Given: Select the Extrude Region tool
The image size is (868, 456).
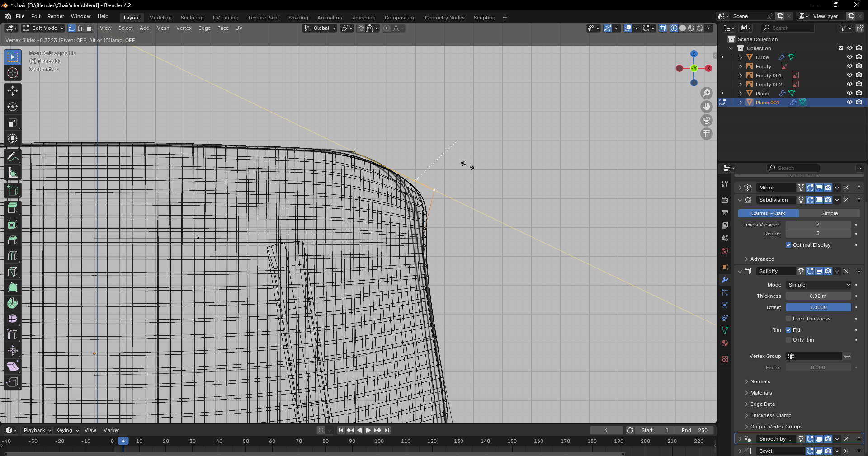Looking at the screenshot, I should pos(13,208).
